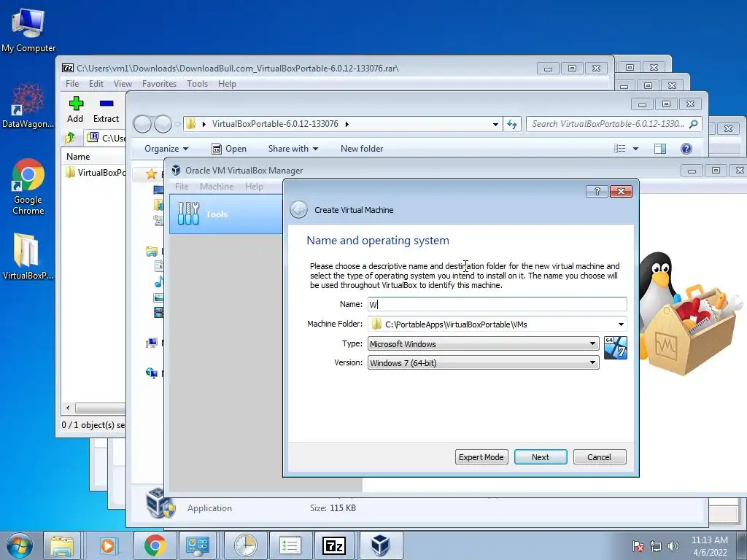Click the Add icon in 7-Zip toolbar
This screenshot has width=747, height=560.
click(x=76, y=104)
